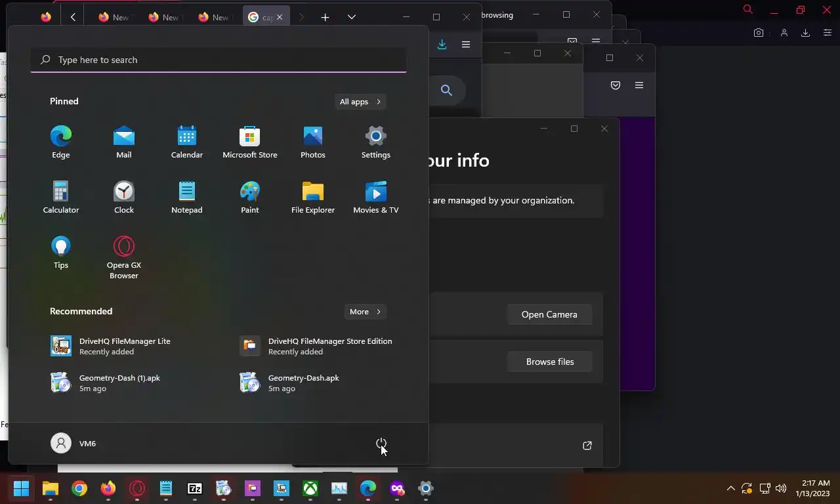The image size is (840, 504).
Task: Open the external link icon in Settings
Action: [x=587, y=446]
